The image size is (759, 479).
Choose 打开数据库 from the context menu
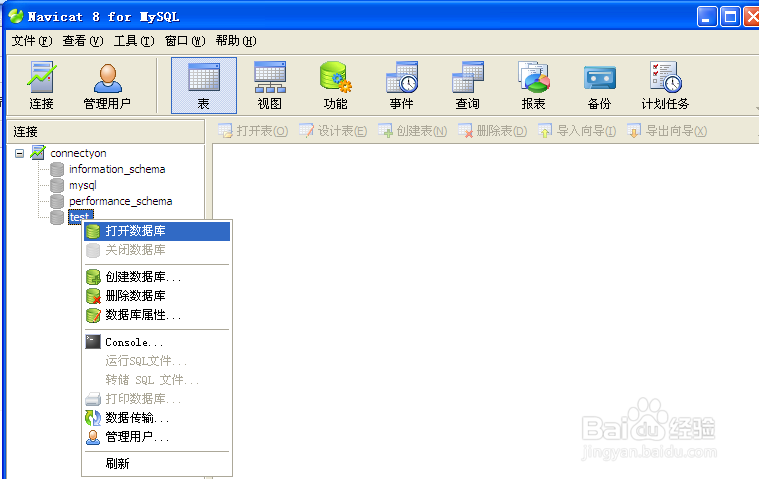pos(157,231)
